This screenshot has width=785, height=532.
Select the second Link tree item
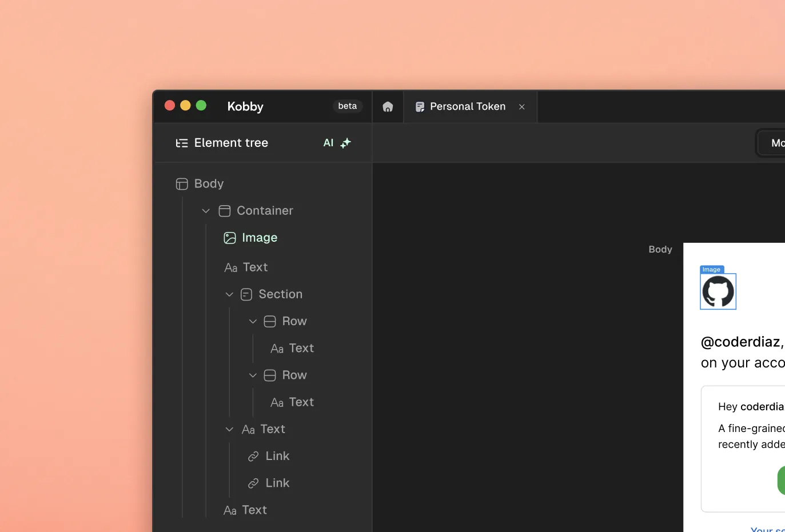(x=277, y=483)
